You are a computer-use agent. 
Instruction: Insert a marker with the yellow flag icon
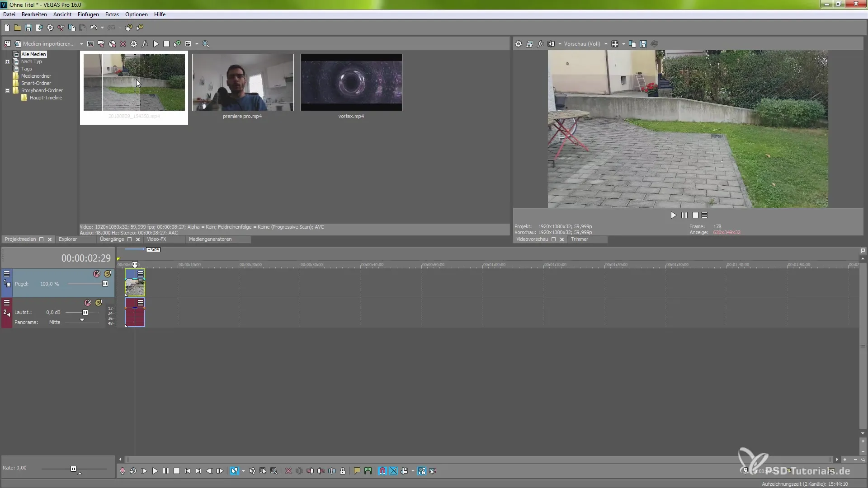tap(357, 471)
